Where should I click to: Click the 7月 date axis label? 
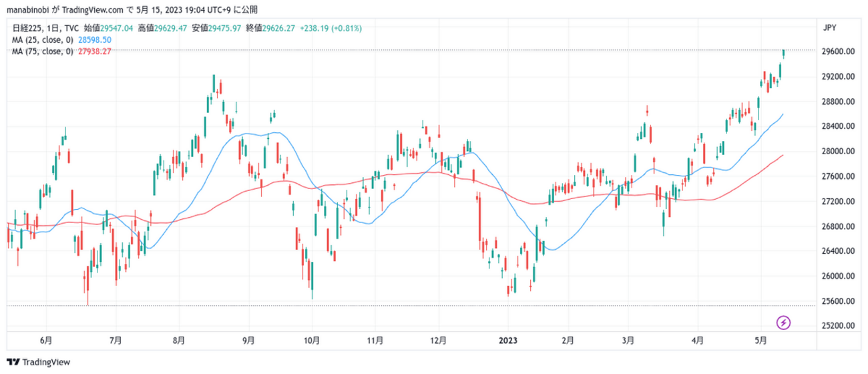(x=116, y=340)
